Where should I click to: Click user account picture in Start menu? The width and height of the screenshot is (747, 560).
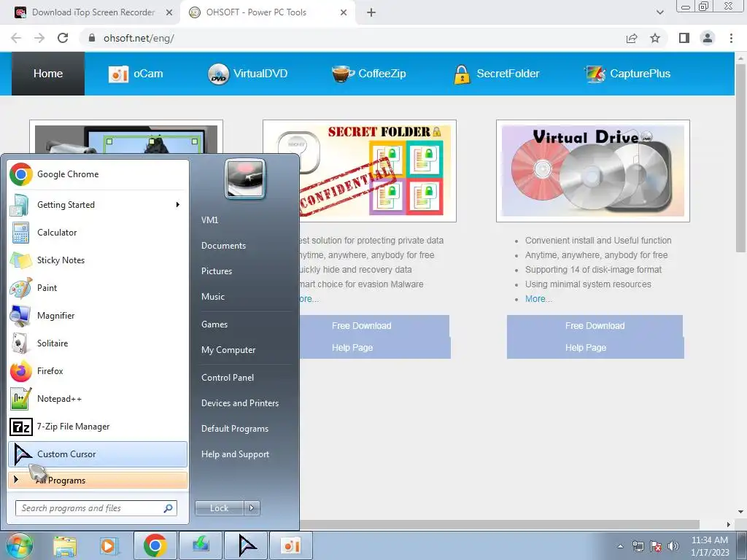(x=245, y=179)
